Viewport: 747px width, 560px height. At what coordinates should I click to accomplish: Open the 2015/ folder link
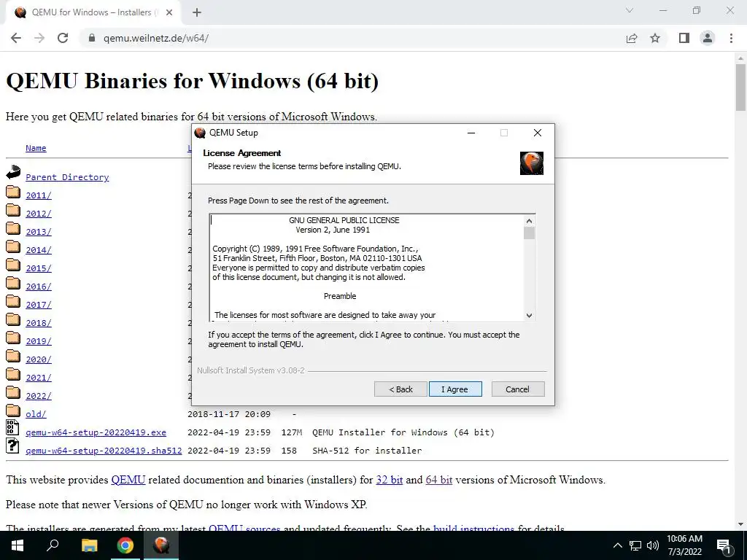coord(39,268)
